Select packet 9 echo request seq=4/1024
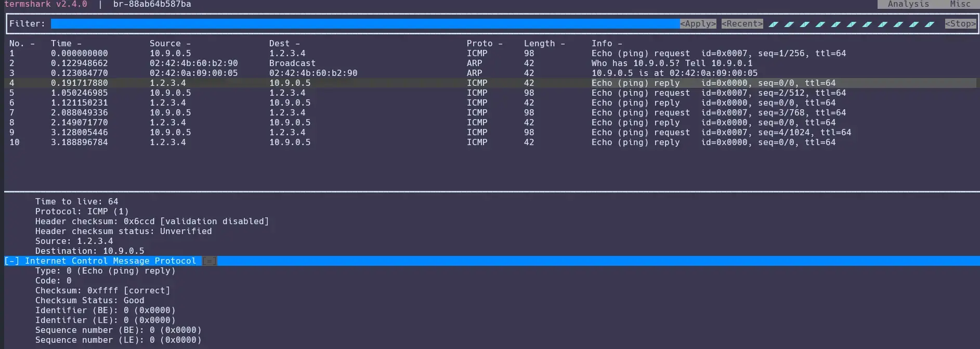 click(x=490, y=133)
